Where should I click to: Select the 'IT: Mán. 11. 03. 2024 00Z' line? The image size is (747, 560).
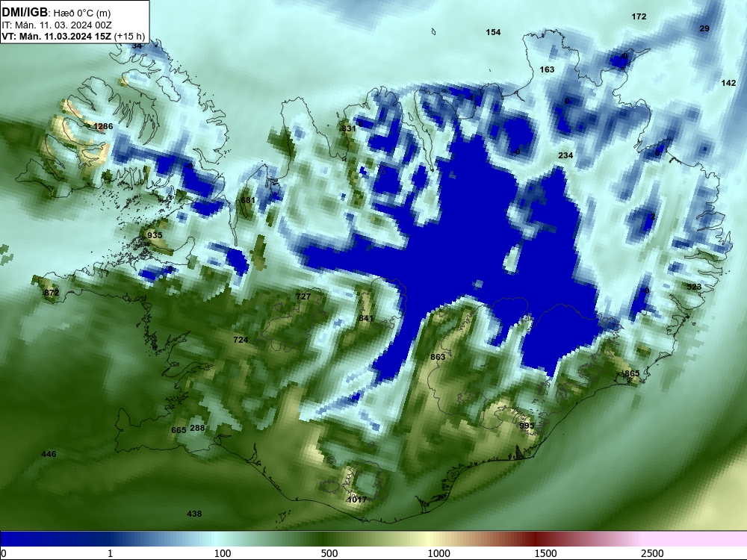point(57,25)
